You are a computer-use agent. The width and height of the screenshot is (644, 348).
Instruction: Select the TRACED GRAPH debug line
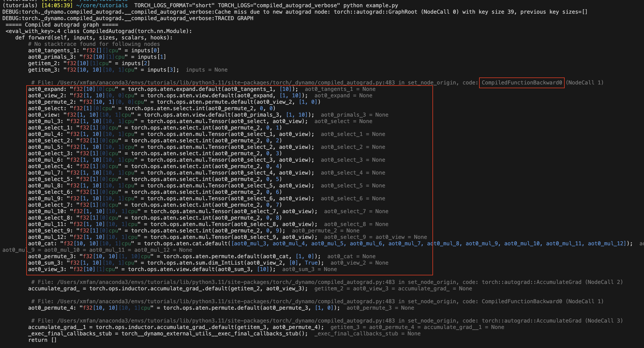pyautogui.click(x=128, y=18)
